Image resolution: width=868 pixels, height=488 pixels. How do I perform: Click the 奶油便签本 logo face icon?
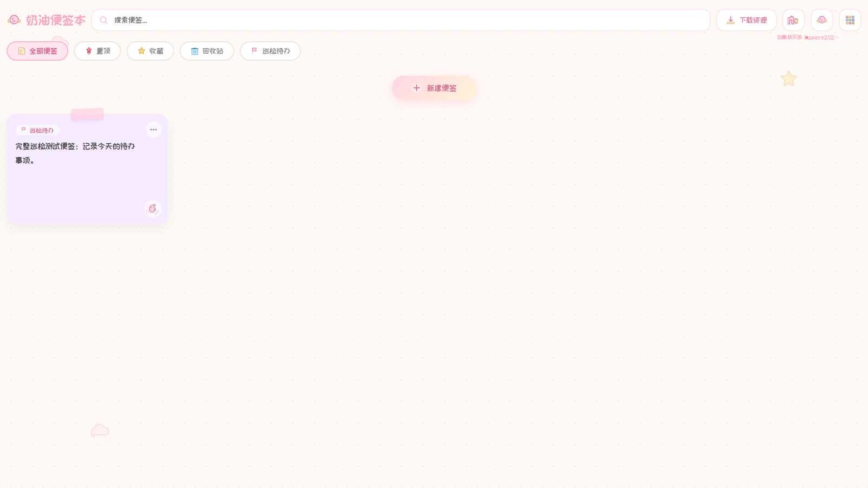point(14,20)
